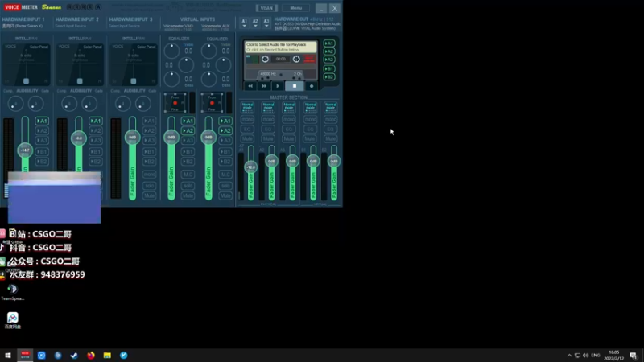The width and height of the screenshot is (644, 362).
Task: Enable B2 routing on Voicemeeter AUX strip
Action: click(x=225, y=162)
